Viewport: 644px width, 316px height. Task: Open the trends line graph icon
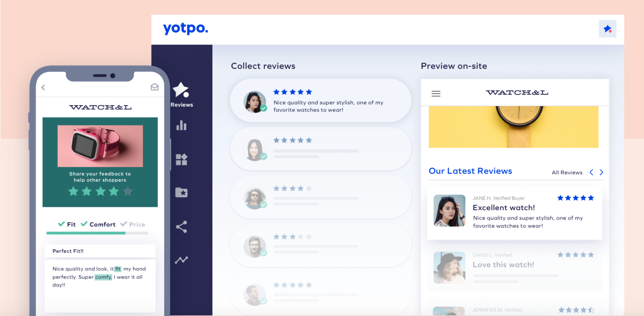[181, 259]
